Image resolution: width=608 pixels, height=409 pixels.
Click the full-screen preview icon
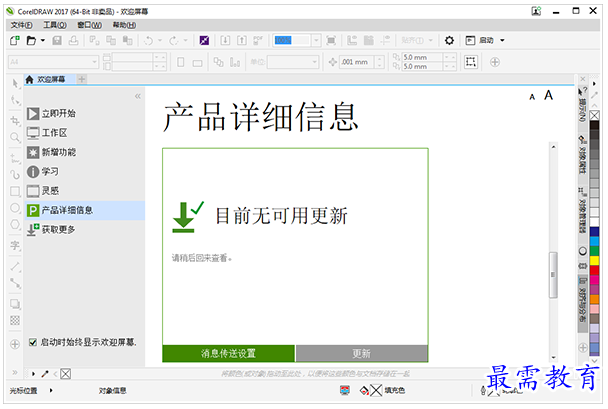pyautogui.click(x=331, y=40)
